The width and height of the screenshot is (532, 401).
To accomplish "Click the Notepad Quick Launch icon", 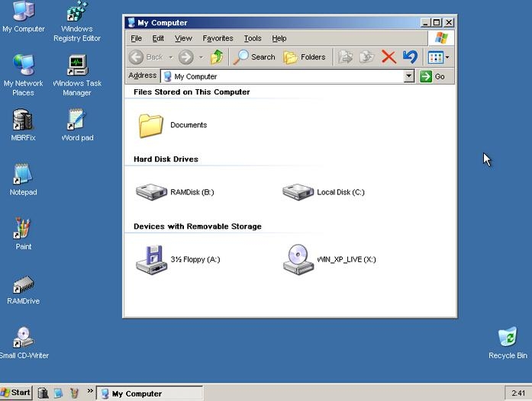I will 58,393.
